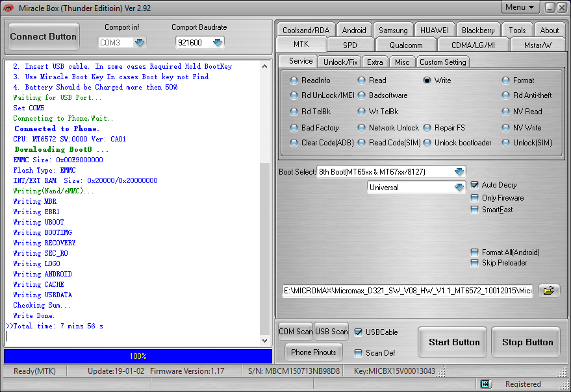The width and height of the screenshot is (571, 392).
Task: Click the "Write Done." log line
Action: click(x=34, y=315)
